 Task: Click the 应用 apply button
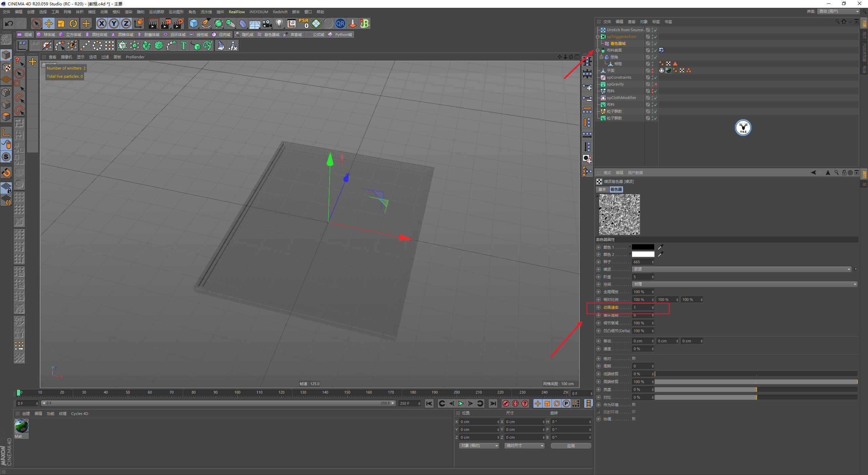pos(571,445)
